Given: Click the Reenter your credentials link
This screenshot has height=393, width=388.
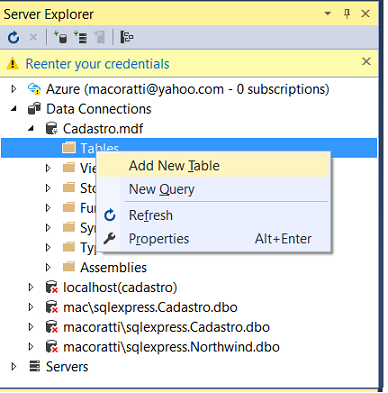Looking at the screenshot, I should coord(97,64).
